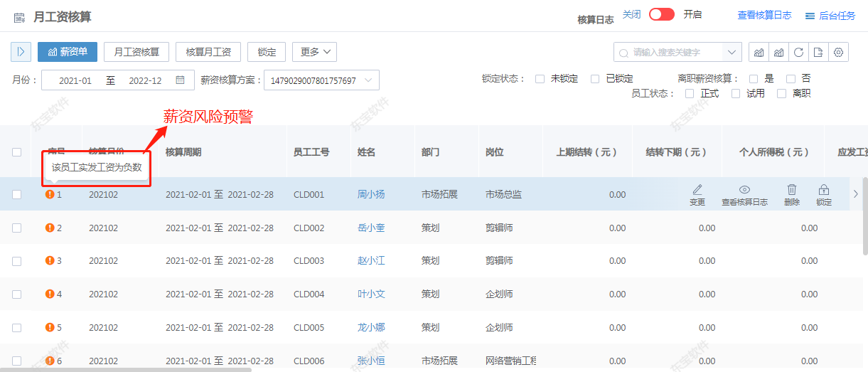Toggle the 核算日志 switch

[661, 15]
